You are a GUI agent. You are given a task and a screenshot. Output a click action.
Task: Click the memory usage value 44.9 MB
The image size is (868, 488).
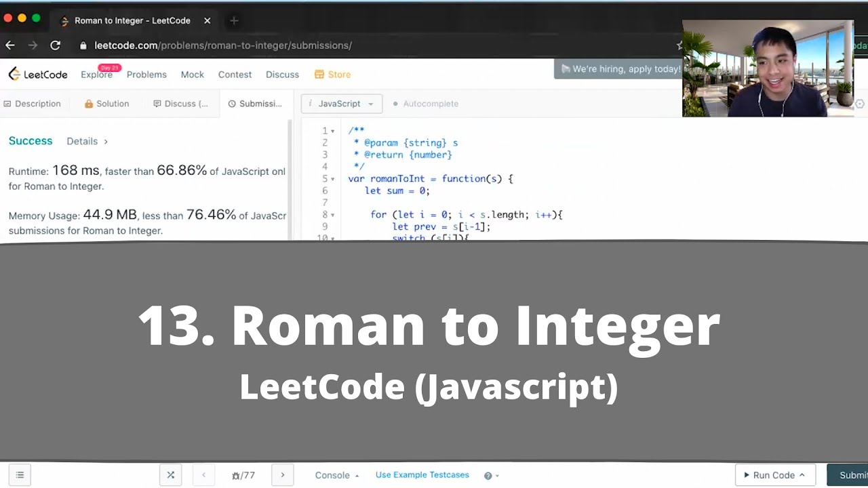[110, 215]
